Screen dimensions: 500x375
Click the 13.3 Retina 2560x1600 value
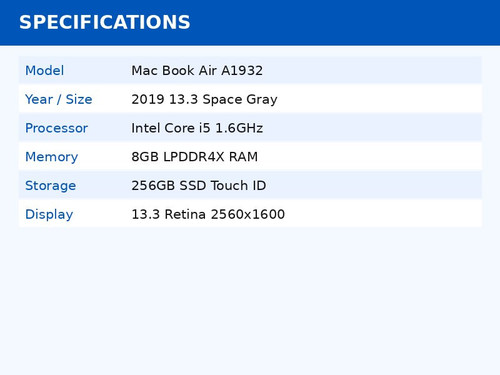click(x=208, y=214)
